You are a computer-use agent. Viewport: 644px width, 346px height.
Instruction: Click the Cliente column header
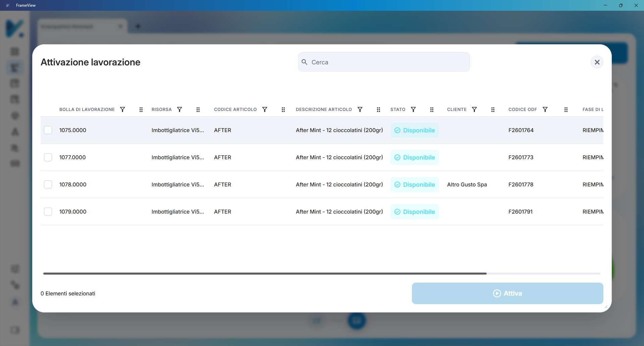[x=457, y=110]
